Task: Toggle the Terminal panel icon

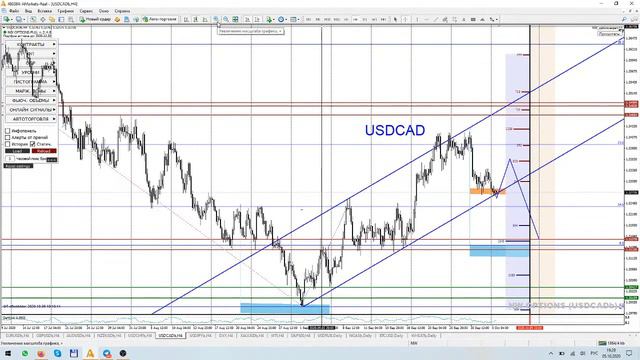Action: pos(61,19)
